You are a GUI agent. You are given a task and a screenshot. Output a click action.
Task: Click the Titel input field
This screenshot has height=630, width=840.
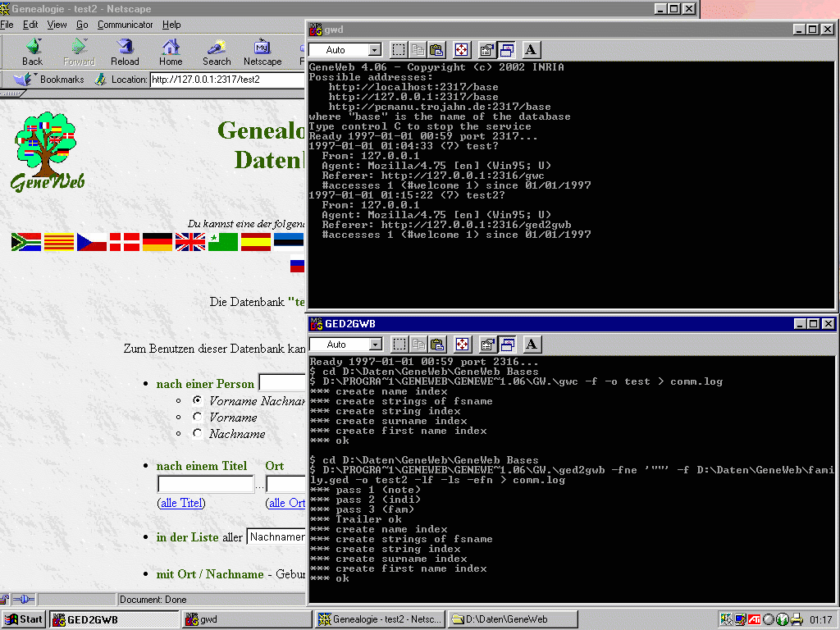point(206,484)
